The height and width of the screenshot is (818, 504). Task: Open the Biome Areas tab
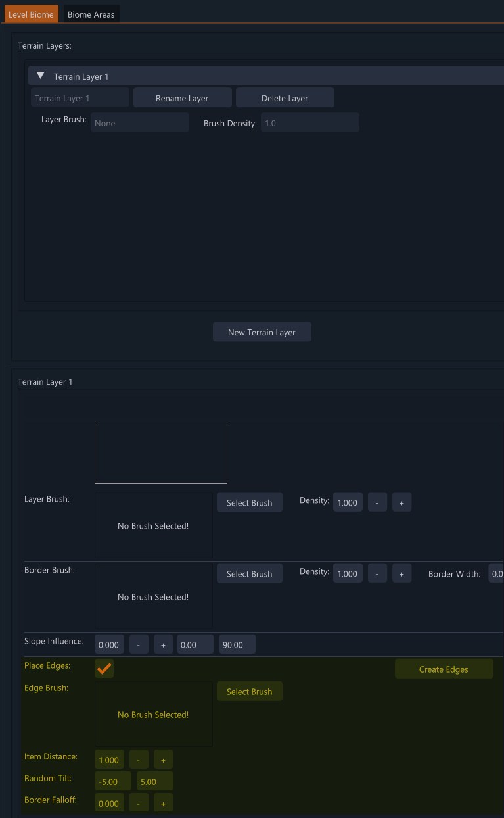pos(91,14)
